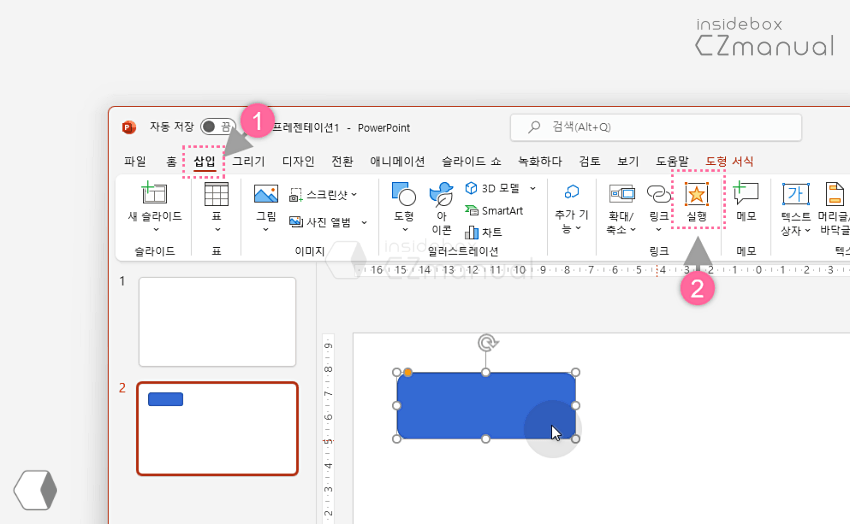Click the Zoom (확대/축소) link icon
850x524 pixels.
pos(621,194)
